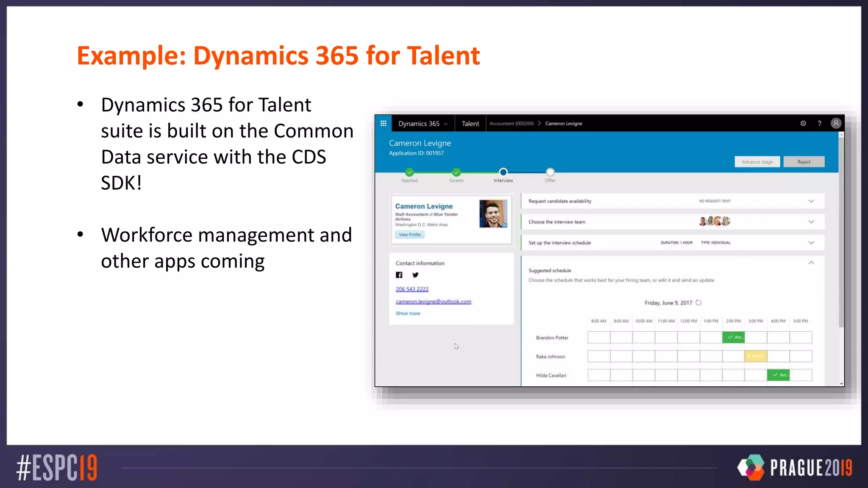Open the app launcher waffle icon
The image size is (868, 488).
tap(383, 123)
